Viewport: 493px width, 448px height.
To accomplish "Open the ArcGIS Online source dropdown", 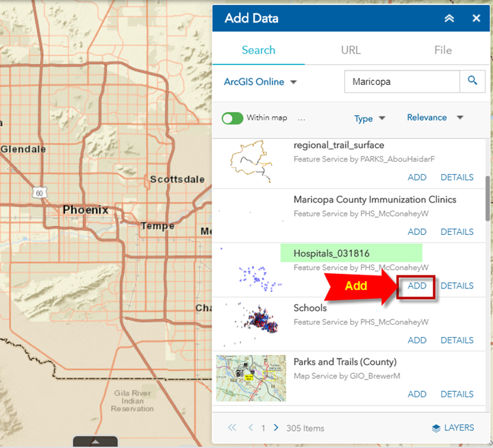I will pos(260,82).
